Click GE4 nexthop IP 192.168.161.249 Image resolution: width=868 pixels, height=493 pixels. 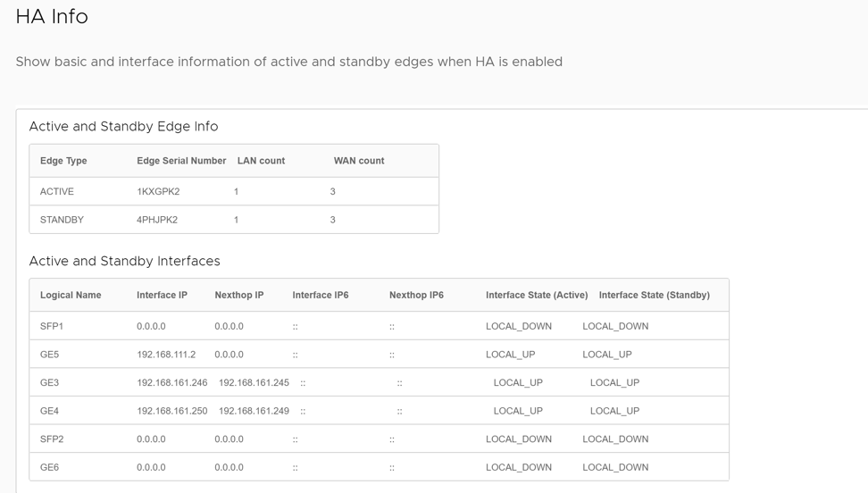[x=254, y=411]
